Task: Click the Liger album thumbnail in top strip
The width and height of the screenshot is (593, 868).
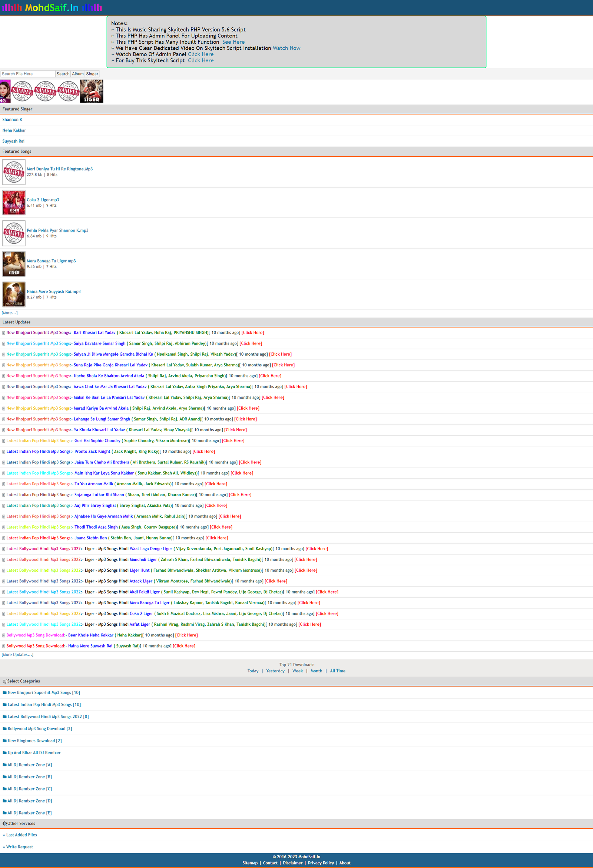Action: coord(92,91)
